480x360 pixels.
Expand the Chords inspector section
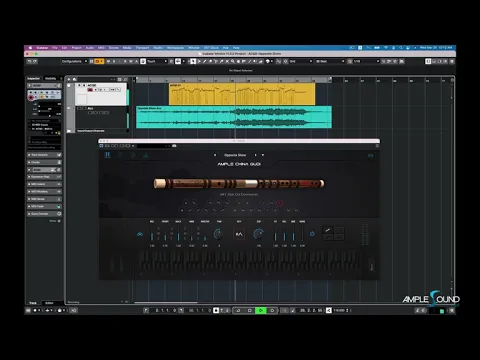pos(44,162)
